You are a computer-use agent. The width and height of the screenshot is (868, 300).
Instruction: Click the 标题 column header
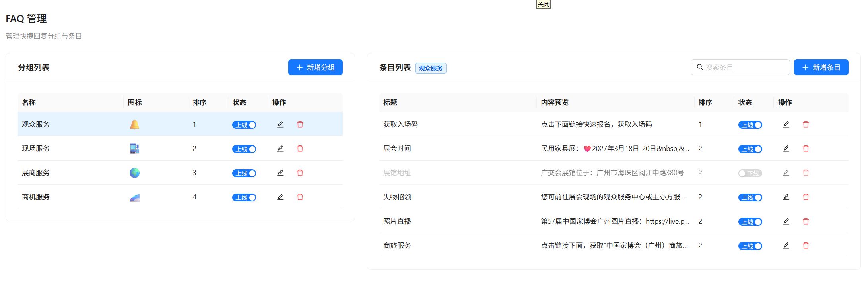[390, 103]
